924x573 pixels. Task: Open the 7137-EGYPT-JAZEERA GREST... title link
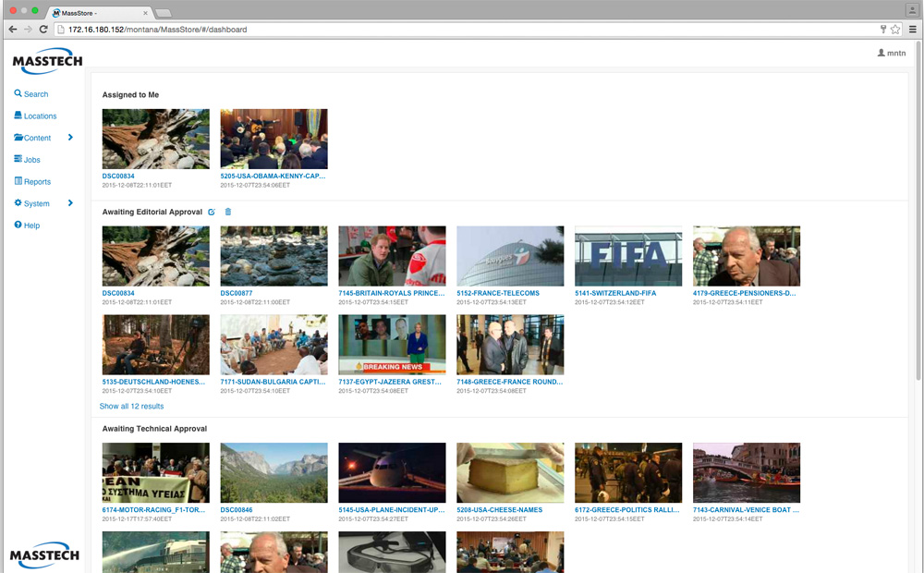[x=390, y=382]
